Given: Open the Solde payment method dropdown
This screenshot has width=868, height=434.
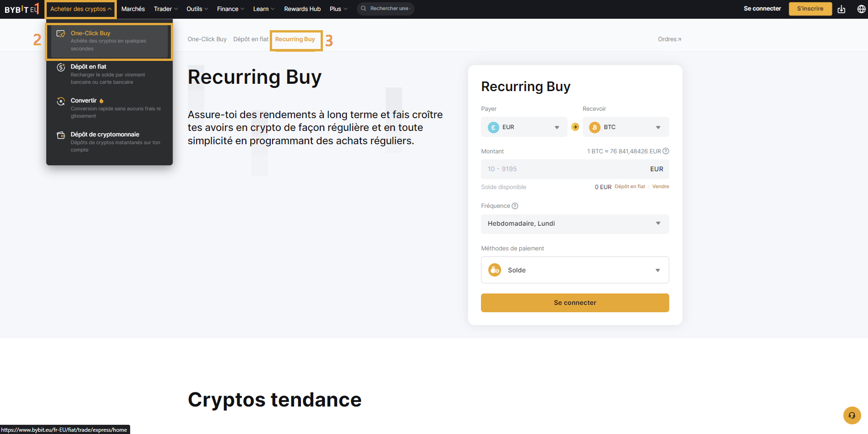Looking at the screenshot, I should point(658,270).
